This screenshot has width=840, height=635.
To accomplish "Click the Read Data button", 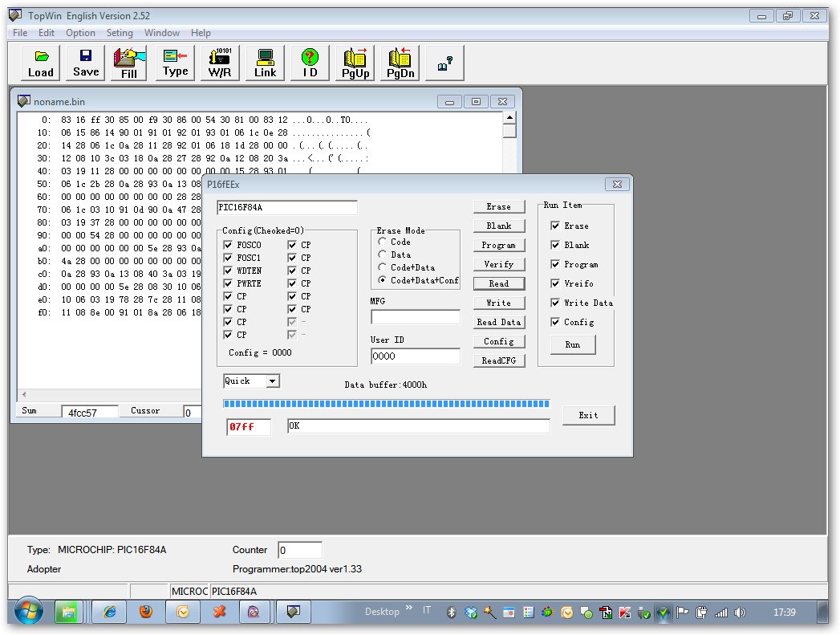I will [499, 323].
